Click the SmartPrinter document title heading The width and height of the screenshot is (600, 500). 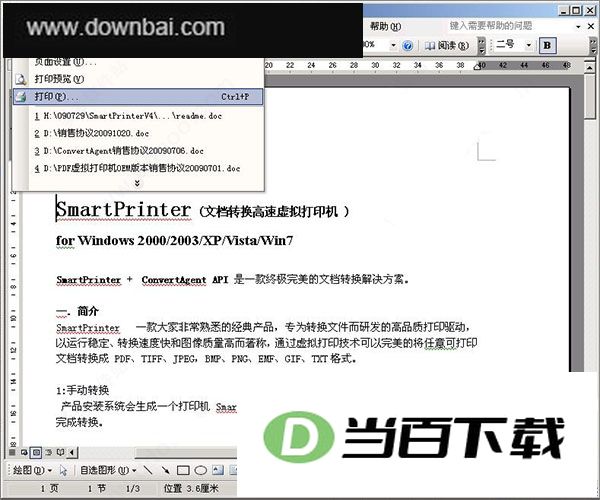click(x=202, y=210)
